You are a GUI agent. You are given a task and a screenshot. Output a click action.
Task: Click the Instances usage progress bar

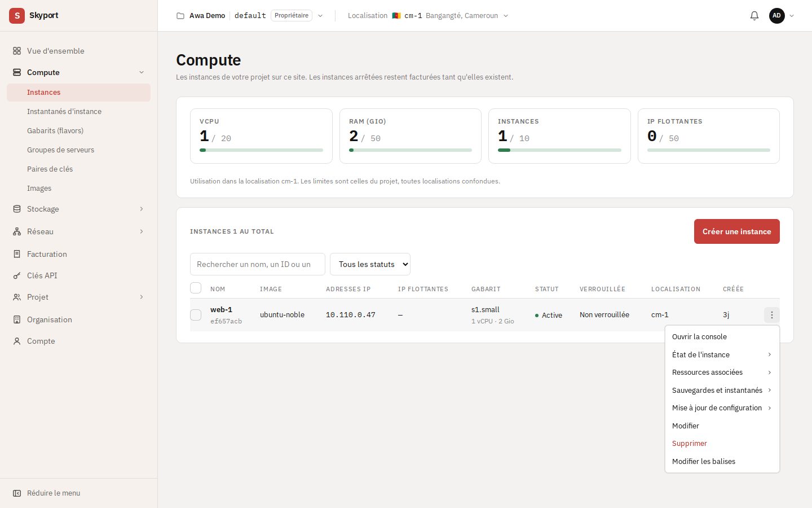point(559,150)
